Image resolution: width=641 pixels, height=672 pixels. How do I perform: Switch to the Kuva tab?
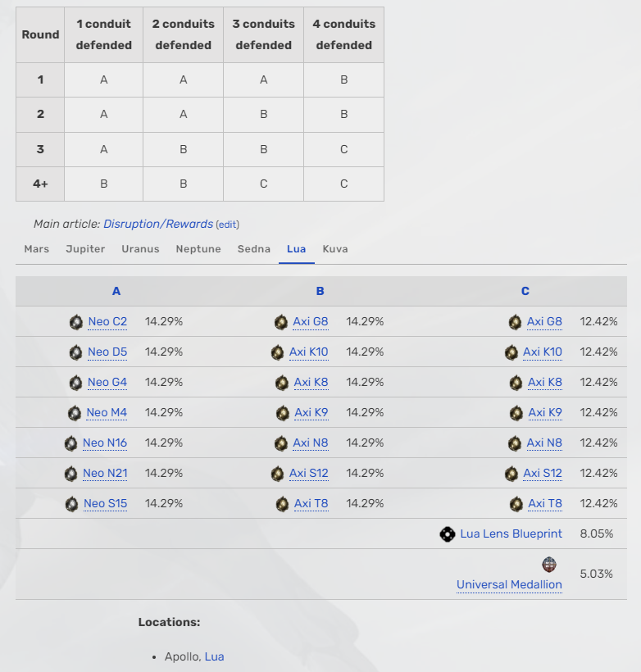tap(335, 249)
